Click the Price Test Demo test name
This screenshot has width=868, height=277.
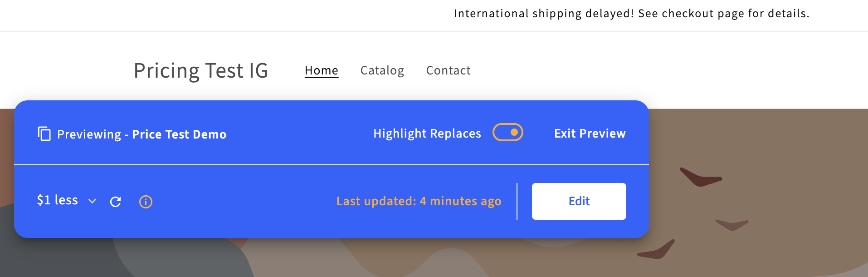[179, 134]
